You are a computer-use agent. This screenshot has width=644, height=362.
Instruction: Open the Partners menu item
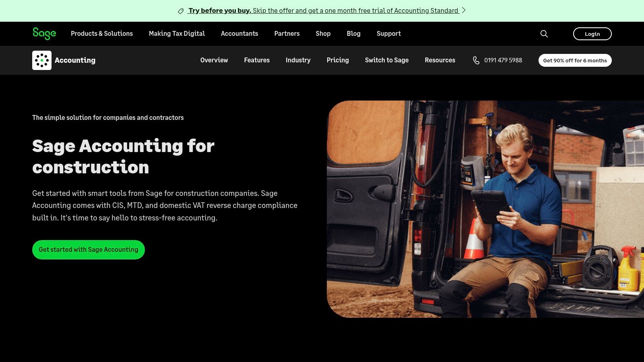287,33
